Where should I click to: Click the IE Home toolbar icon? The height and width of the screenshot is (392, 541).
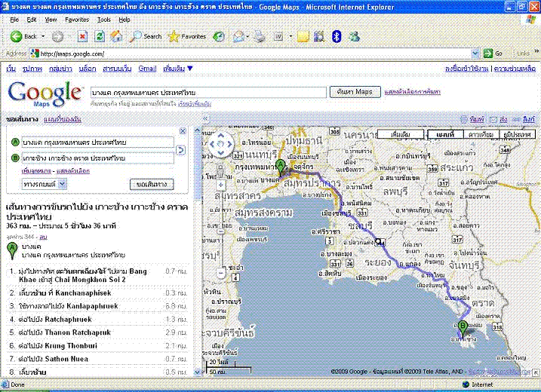click(118, 35)
